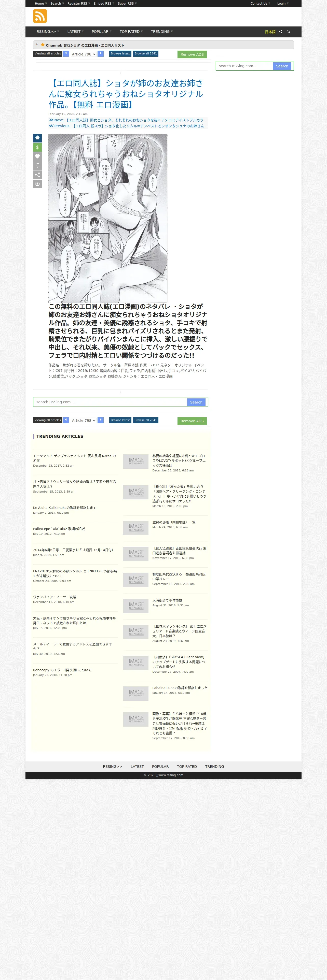Viewport: 327px width, 980px height.
Task: Click footer LATEST link
Action: [138, 767]
